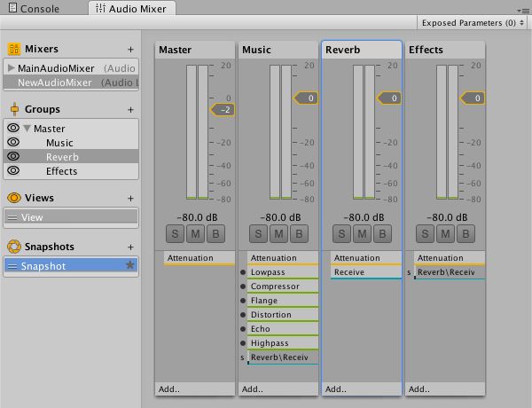Click the Echo effect bypass dot

(x=243, y=329)
